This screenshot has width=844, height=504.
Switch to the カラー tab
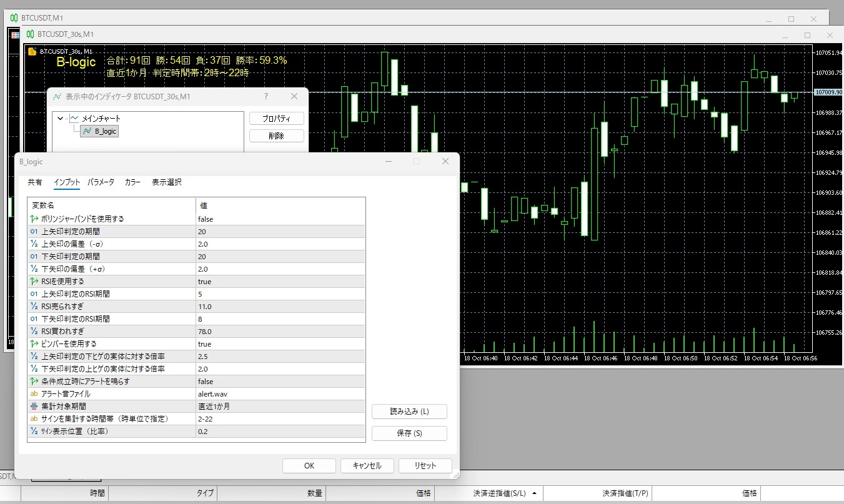132,182
